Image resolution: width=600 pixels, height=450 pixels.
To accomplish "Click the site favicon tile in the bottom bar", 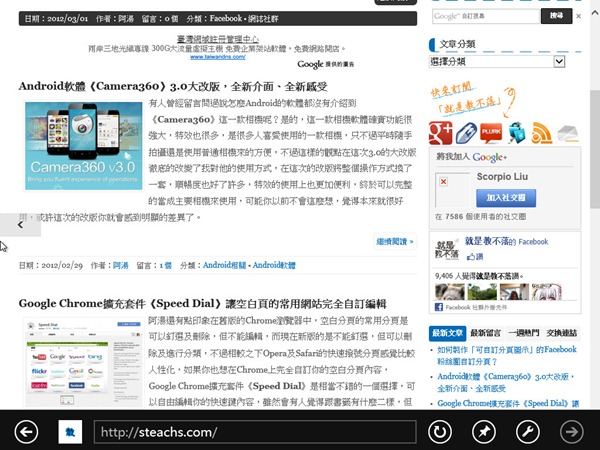I will (x=70, y=432).
